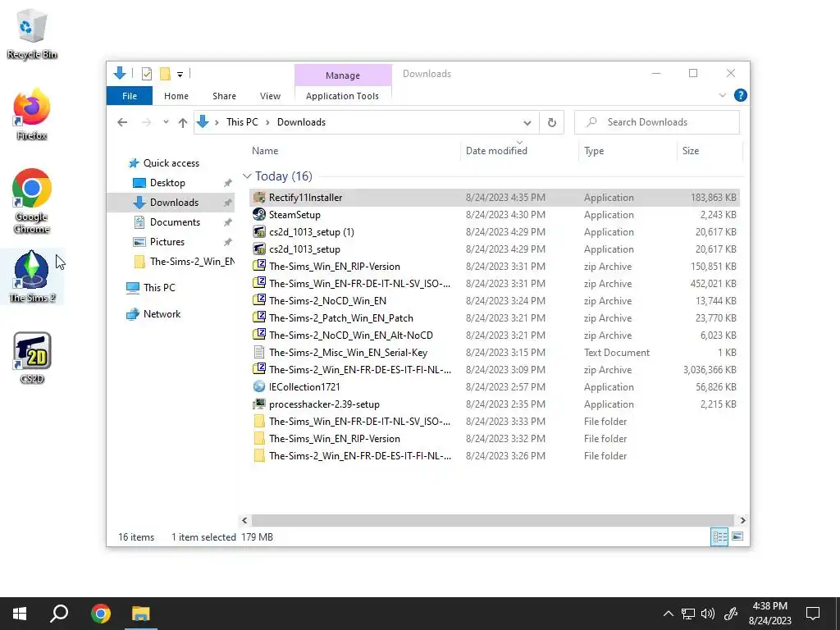Expand the ribbon with the chevron

click(722, 95)
